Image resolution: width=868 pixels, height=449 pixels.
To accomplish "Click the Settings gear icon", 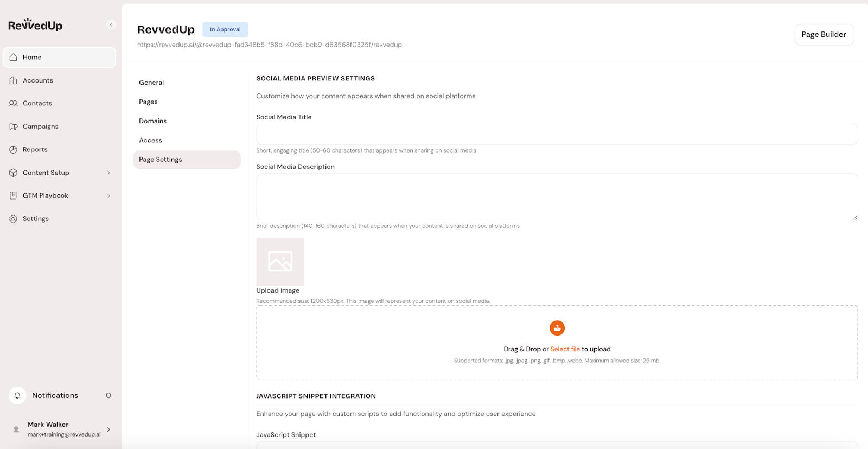I will pyautogui.click(x=14, y=219).
